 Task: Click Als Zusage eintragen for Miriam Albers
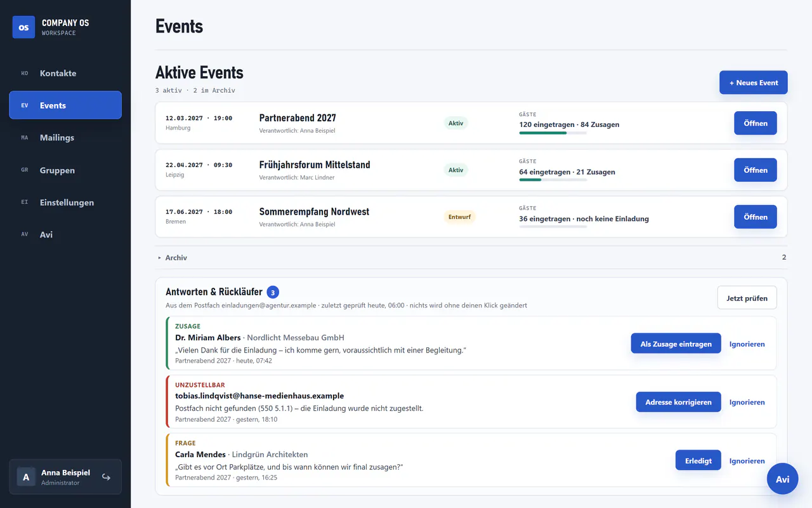[676, 344]
